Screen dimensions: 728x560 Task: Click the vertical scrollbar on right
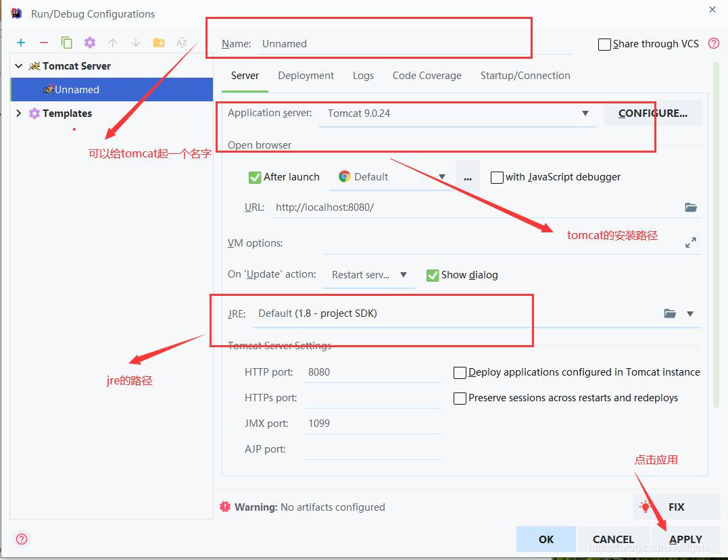pyautogui.click(x=717, y=234)
